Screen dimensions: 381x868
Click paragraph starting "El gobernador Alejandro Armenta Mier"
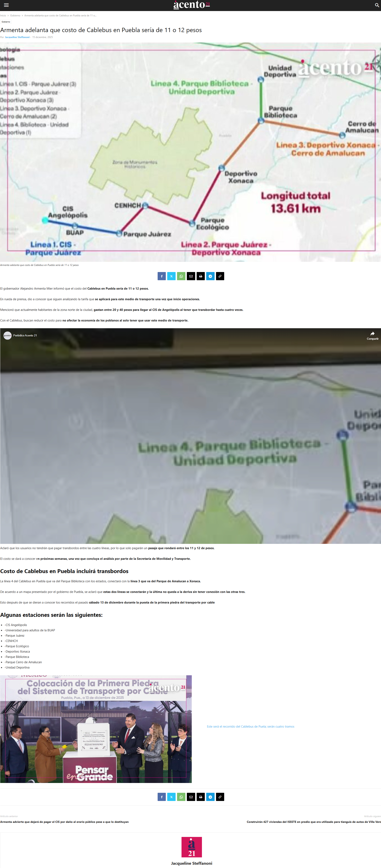click(74, 289)
